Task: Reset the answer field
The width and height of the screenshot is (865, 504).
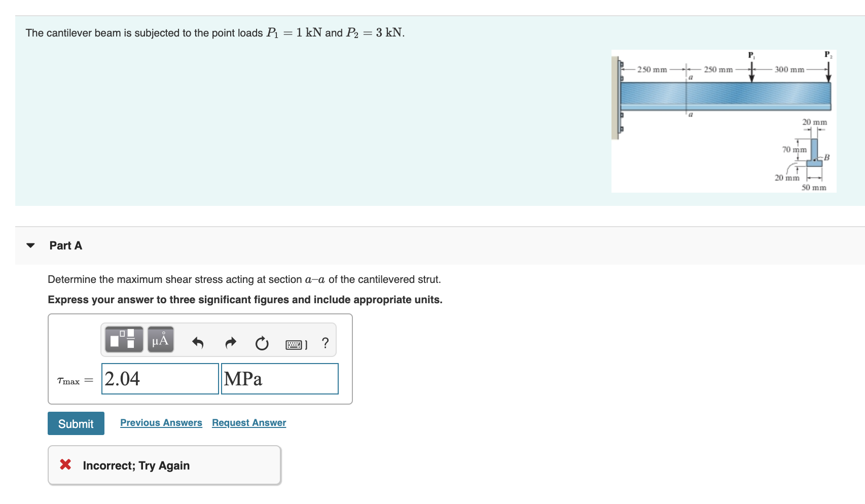Action: click(262, 343)
